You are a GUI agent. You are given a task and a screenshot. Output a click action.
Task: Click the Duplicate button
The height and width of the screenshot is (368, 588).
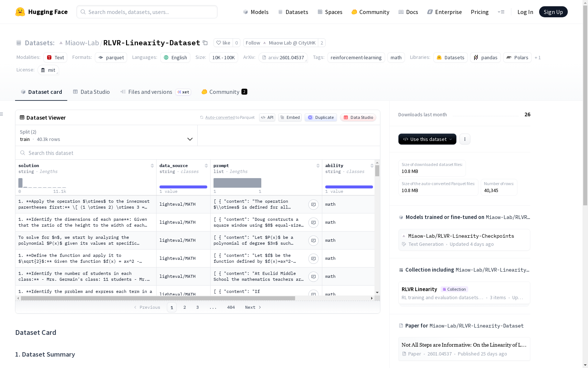(x=321, y=117)
